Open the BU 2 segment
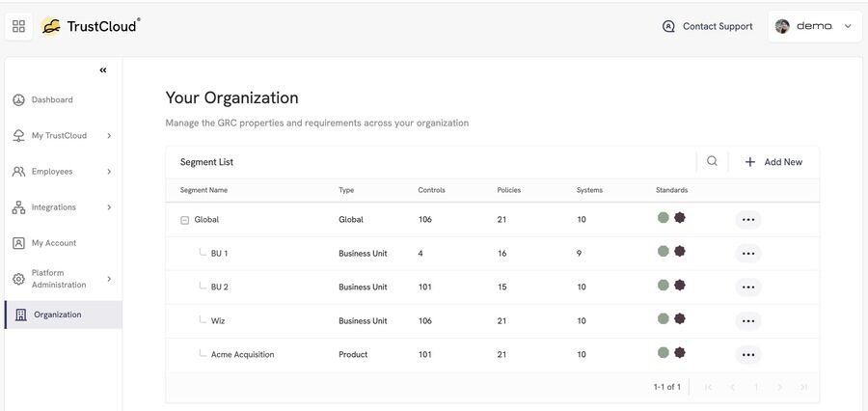Viewport: 868px width, 411px height. pos(219,287)
